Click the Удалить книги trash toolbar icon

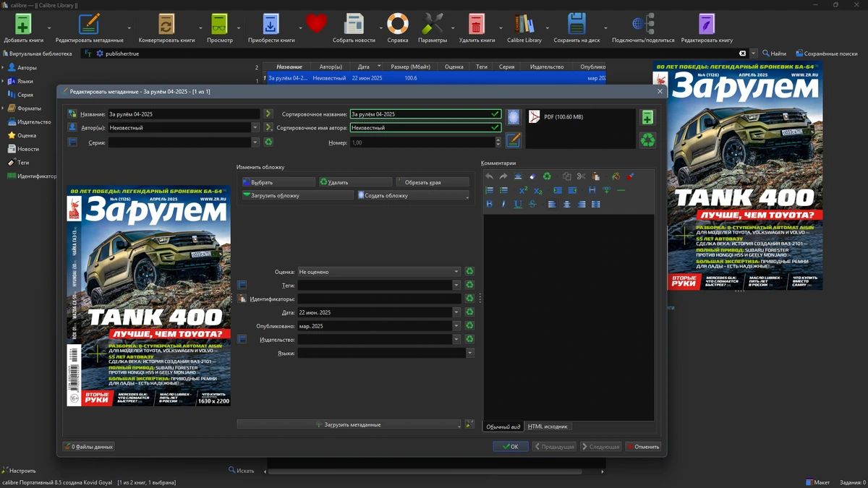click(x=476, y=24)
